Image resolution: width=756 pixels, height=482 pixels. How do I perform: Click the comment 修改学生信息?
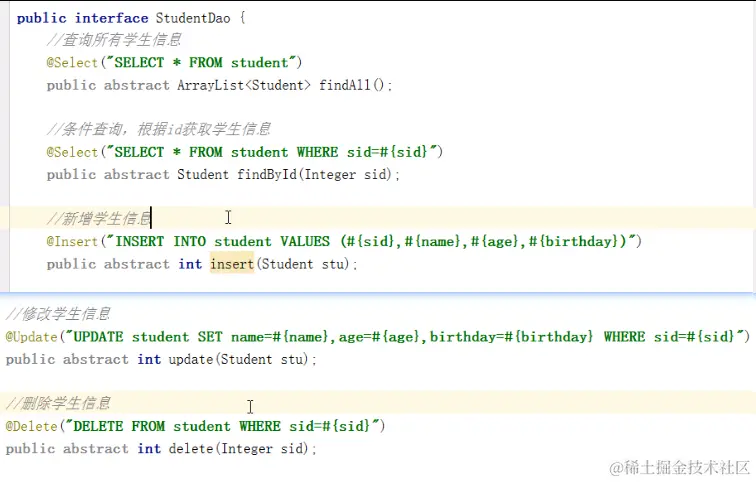click(58, 314)
